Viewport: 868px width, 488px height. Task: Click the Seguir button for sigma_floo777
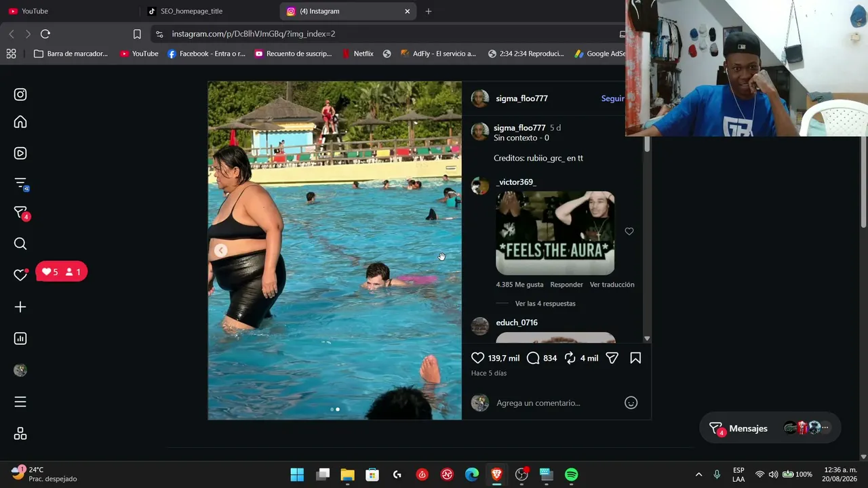[x=612, y=98]
